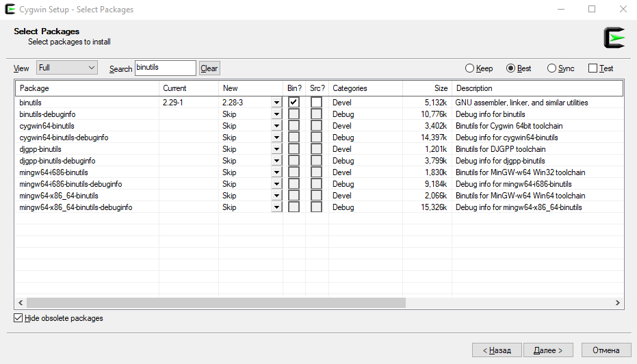Select the binutils package name
Viewport: 637px width, 364px height.
[31, 103]
